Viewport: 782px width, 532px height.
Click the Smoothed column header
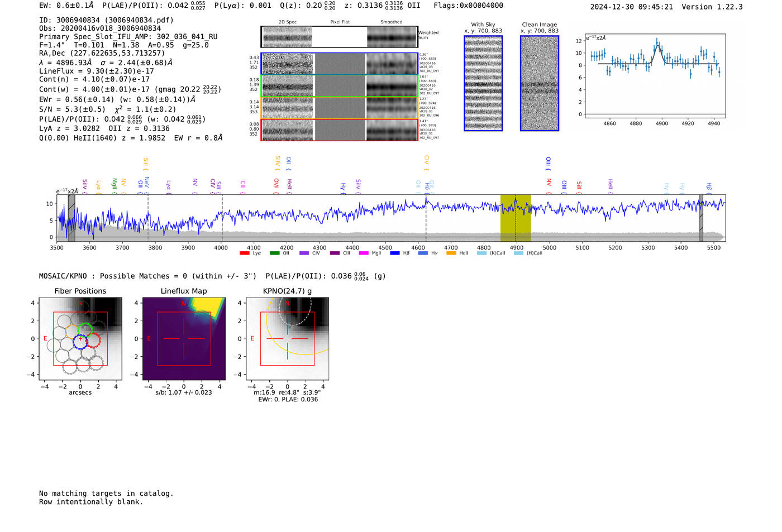391,22
